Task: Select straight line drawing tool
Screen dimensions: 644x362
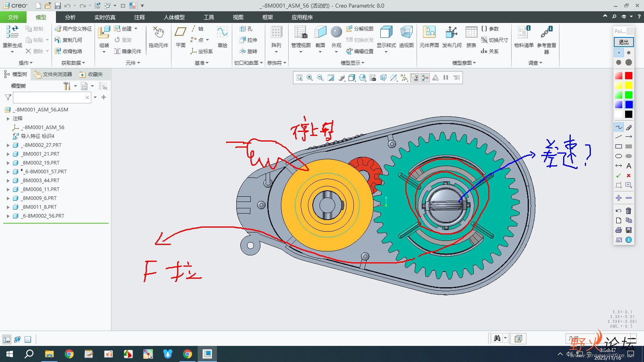Action: click(619, 137)
